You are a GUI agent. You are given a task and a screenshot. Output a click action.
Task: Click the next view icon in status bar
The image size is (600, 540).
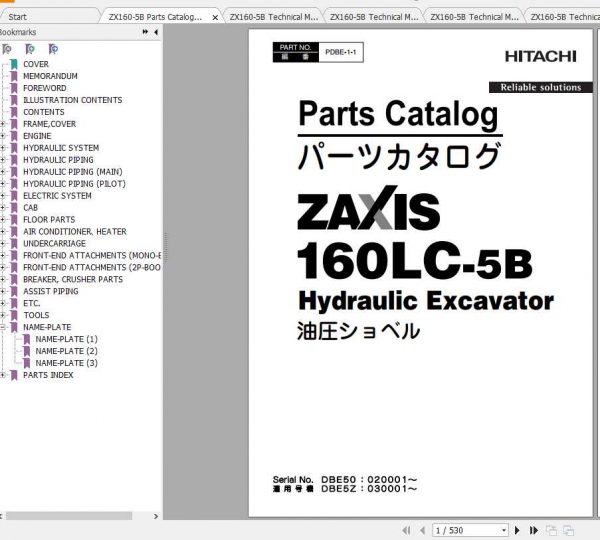(x=569, y=530)
